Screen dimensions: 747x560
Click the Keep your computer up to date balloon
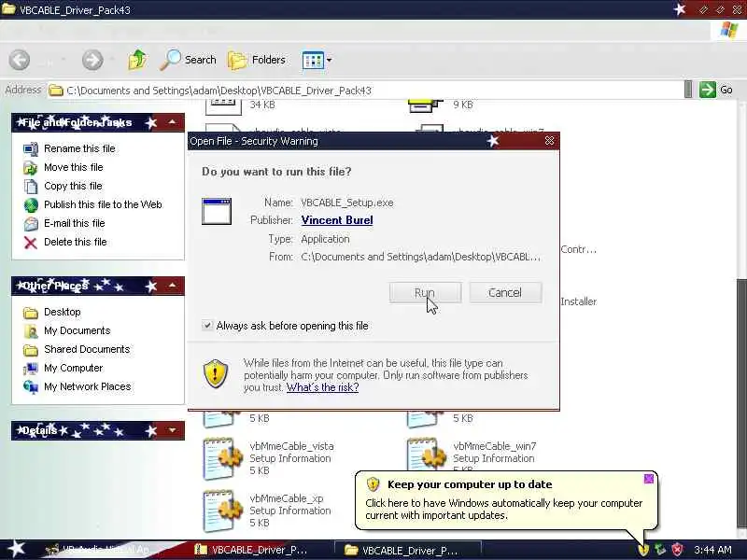[506, 500]
